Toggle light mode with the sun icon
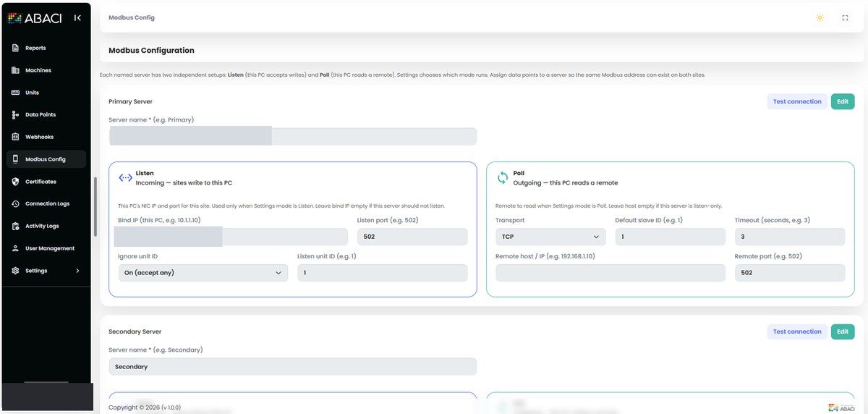868x414 pixels. [x=820, y=17]
